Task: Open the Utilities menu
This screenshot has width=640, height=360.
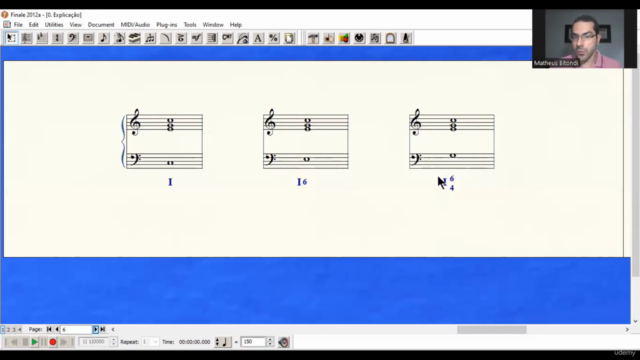Action: (54, 24)
